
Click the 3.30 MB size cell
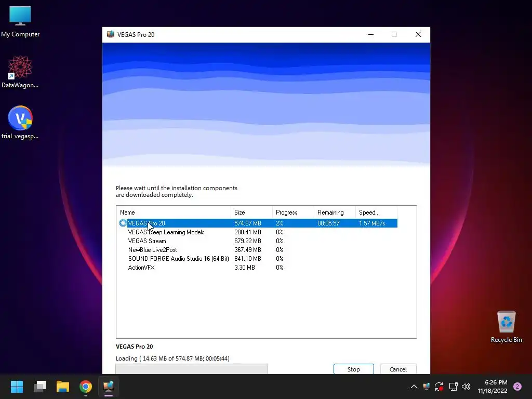tap(245, 268)
